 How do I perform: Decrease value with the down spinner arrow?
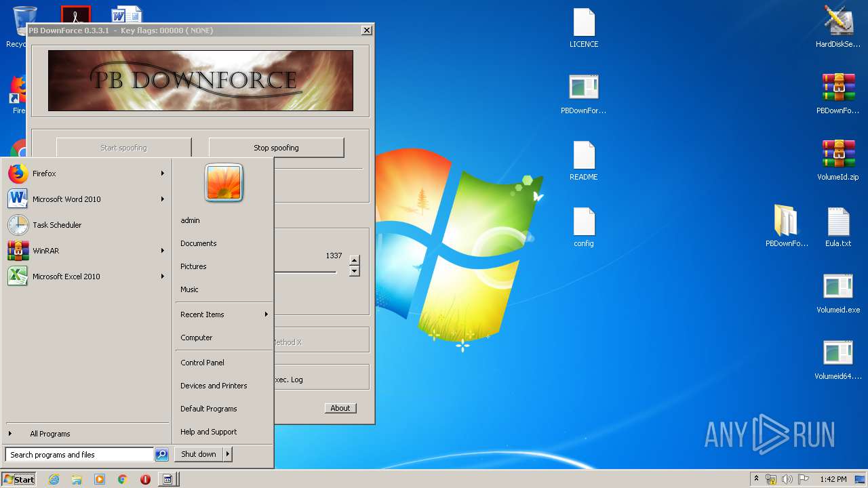click(354, 271)
